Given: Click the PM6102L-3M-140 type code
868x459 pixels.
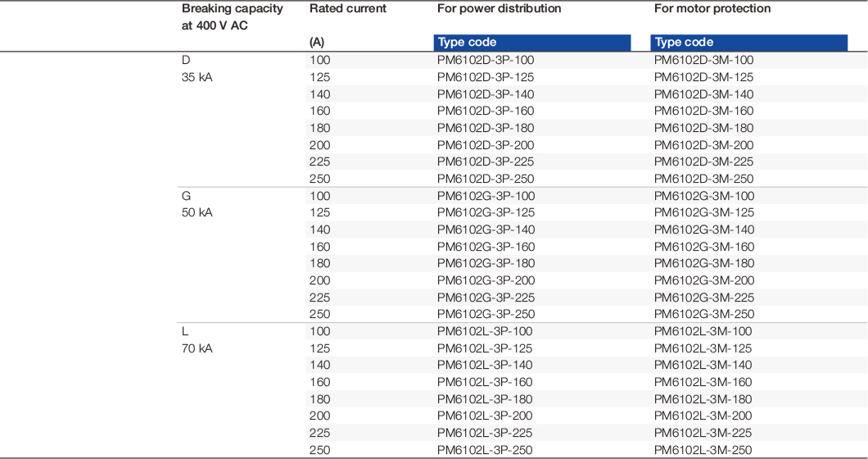Looking at the screenshot, I should click(703, 366).
